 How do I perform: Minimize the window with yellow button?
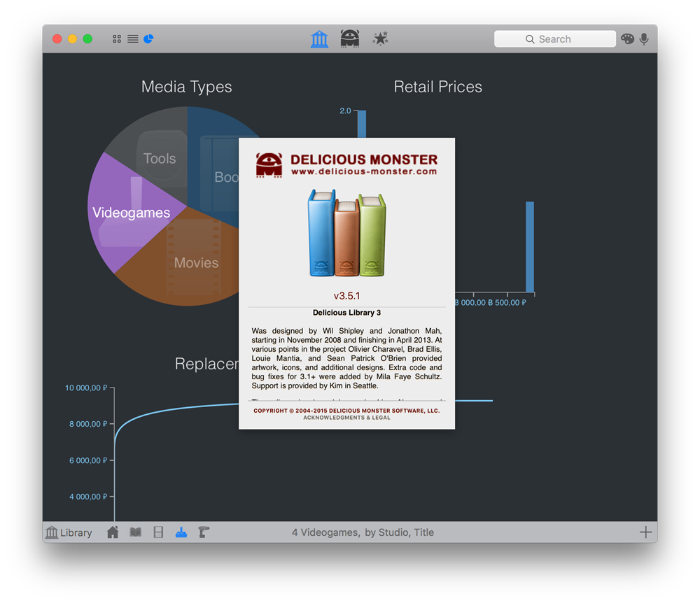pyautogui.click(x=72, y=38)
